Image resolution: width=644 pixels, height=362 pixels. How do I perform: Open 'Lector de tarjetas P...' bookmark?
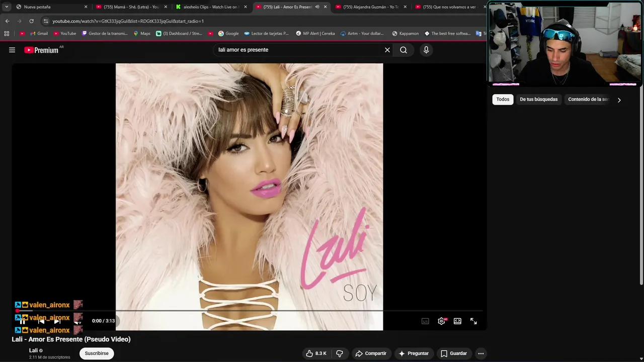click(x=267, y=34)
